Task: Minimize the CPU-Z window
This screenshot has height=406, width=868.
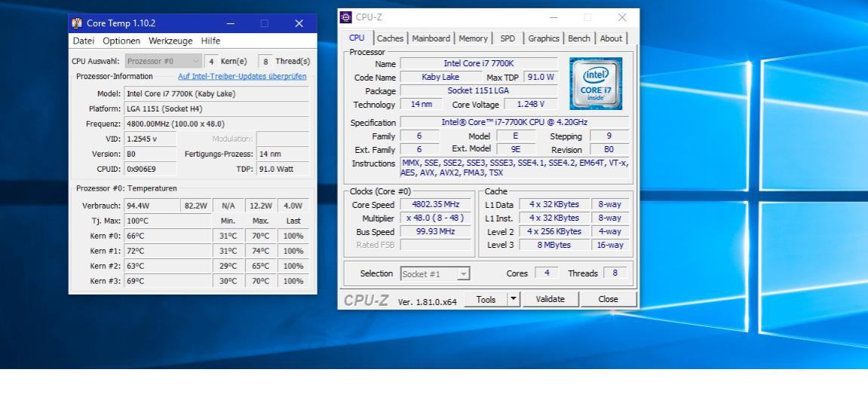Action: point(553,17)
